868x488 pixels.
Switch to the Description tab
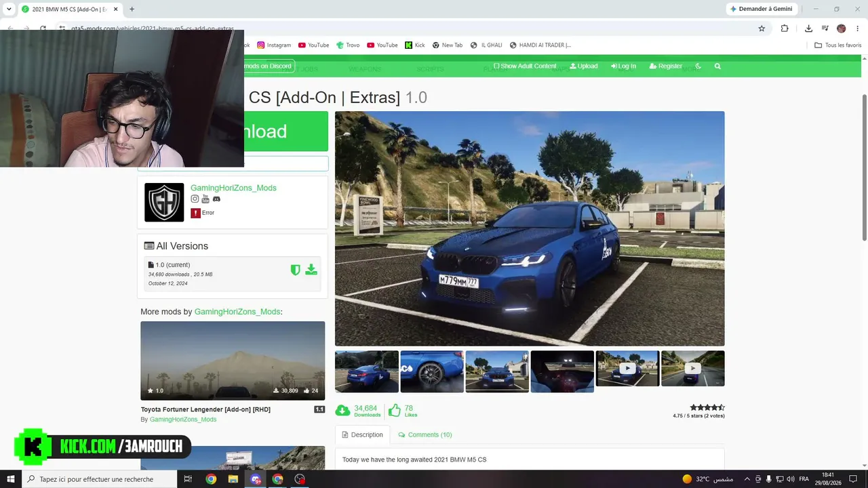(363, 434)
